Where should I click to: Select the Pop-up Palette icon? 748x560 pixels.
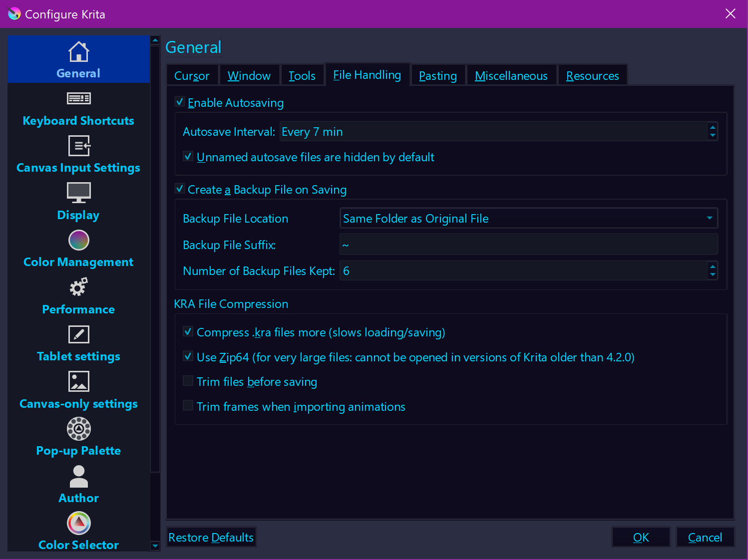[78, 429]
